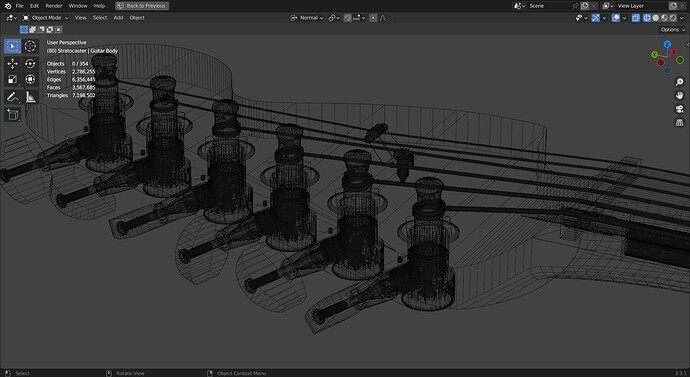Viewport: 690px width, 377px height.
Task: Choose the invert selection mode icon
Action: point(50,29)
